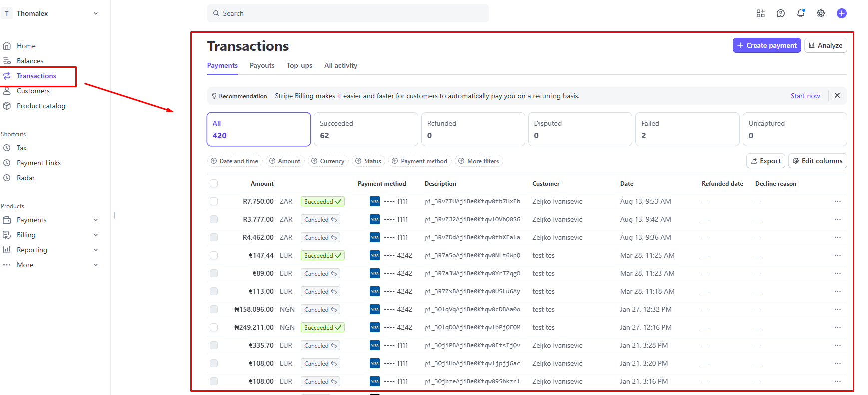This screenshot has height=395, width=868.
Task: Check the €335.70 EUR row checkbox
Action: tap(214, 345)
